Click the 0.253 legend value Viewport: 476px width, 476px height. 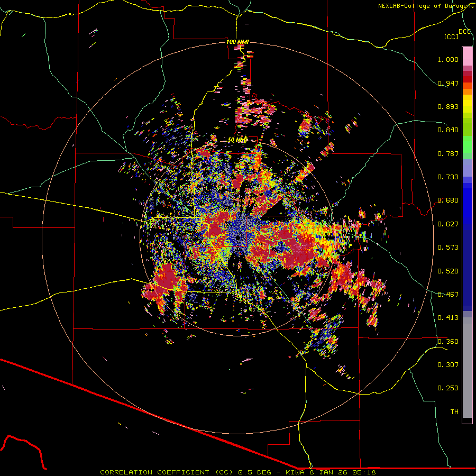coord(448,388)
